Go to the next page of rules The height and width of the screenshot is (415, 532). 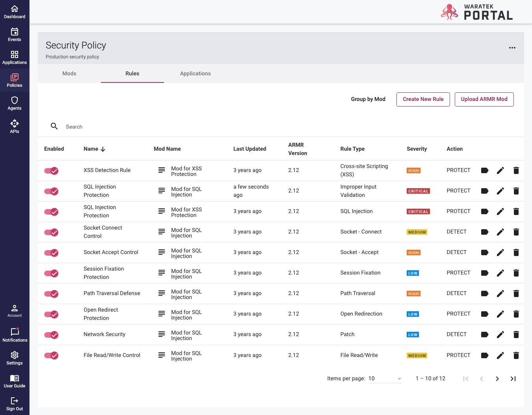[497, 379]
